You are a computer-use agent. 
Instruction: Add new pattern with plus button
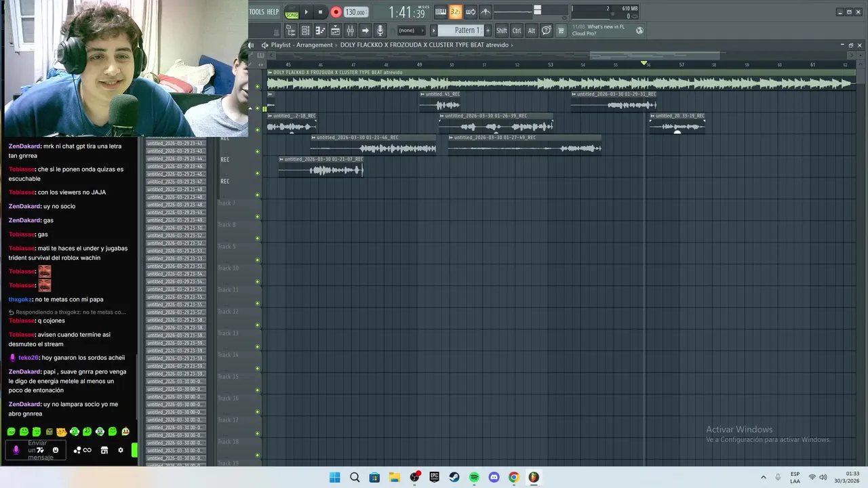point(488,30)
